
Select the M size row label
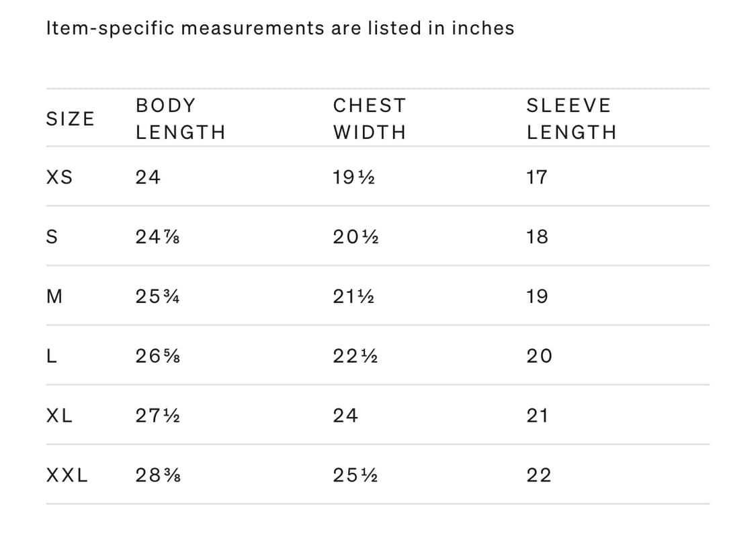53,296
